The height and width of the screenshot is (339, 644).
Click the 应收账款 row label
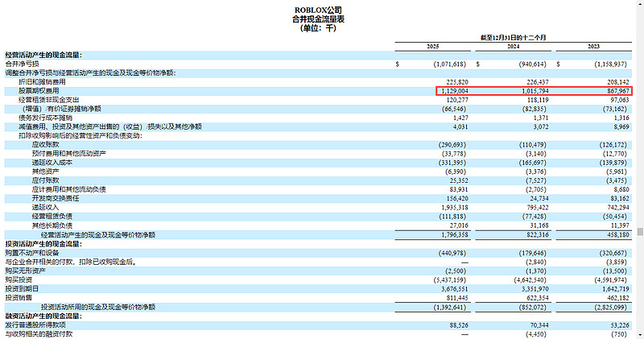coord(45,145)
